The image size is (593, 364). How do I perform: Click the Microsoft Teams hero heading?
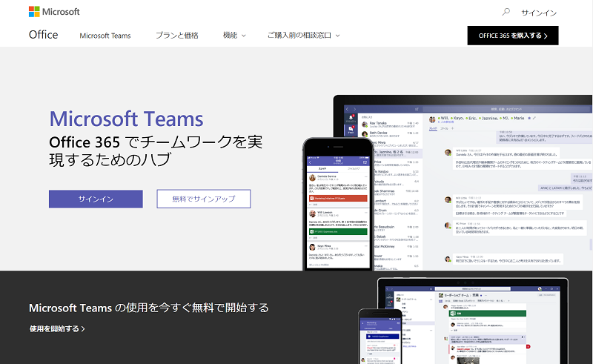[x=126, y=119]
